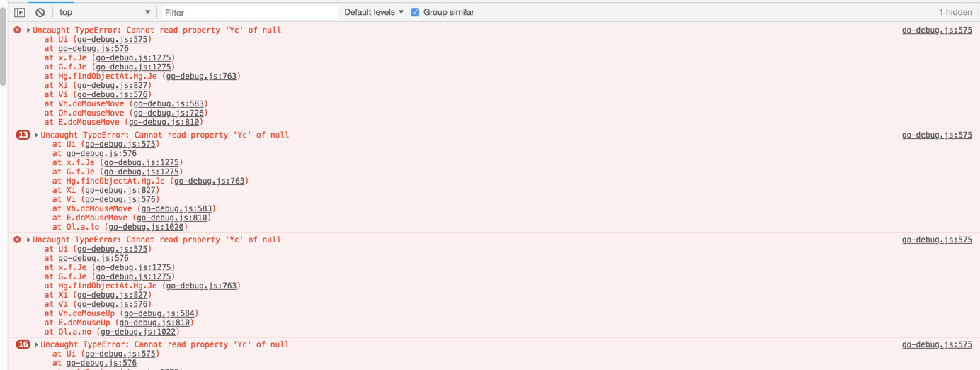Open the Default levels dropdown
This screenshot has height=370, width=980.
click(374, 12)
